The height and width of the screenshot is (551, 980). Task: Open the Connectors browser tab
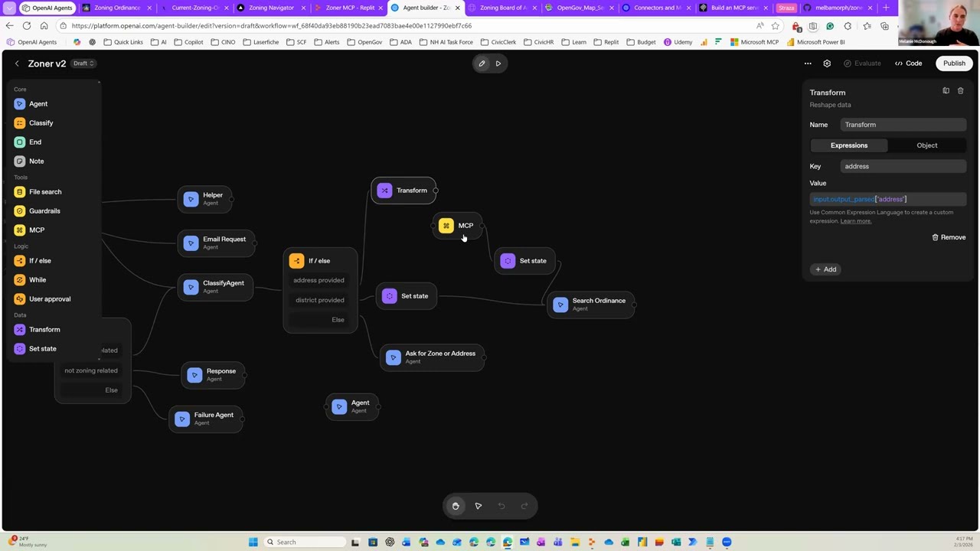pyautogui.click(x=655, y=8)
